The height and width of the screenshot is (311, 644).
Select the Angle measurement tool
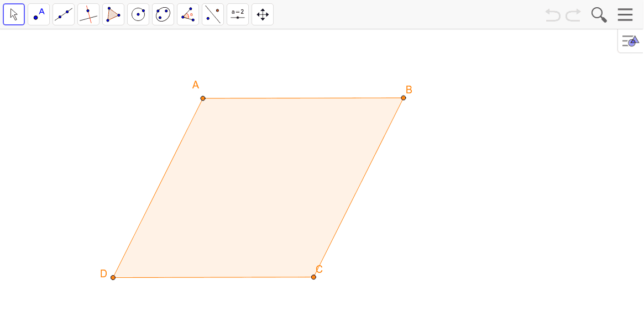[188, 14]
